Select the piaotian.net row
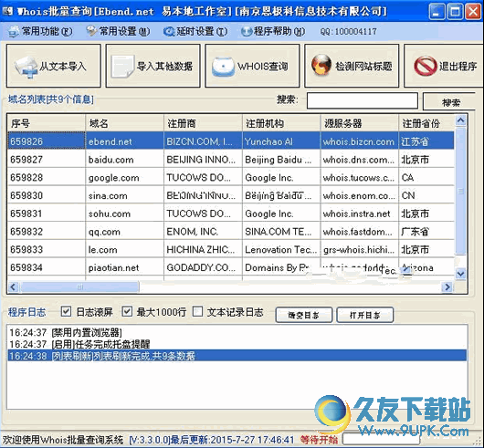This screenshot has width=484, height=448. (231, 267)
